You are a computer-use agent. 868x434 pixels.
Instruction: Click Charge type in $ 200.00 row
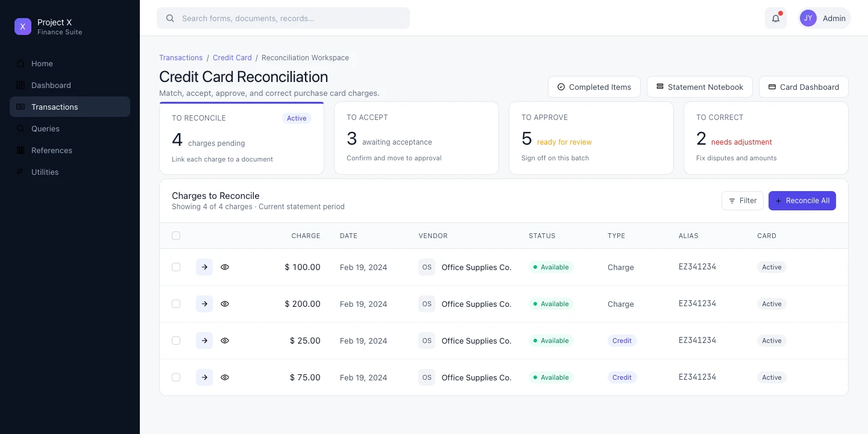point(621,304)
